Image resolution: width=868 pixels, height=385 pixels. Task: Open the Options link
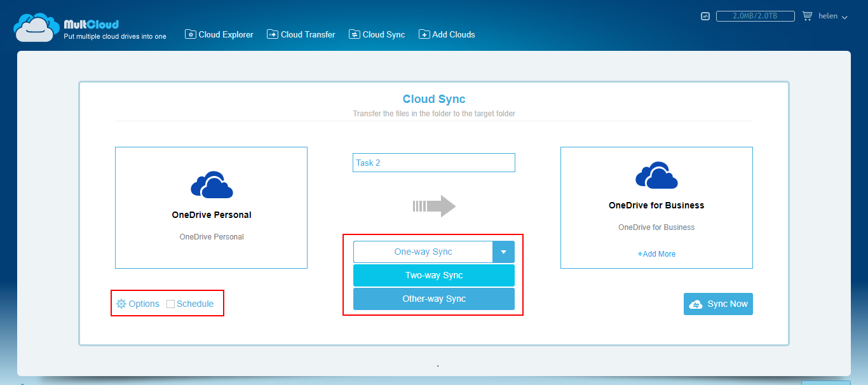[138, 304]
